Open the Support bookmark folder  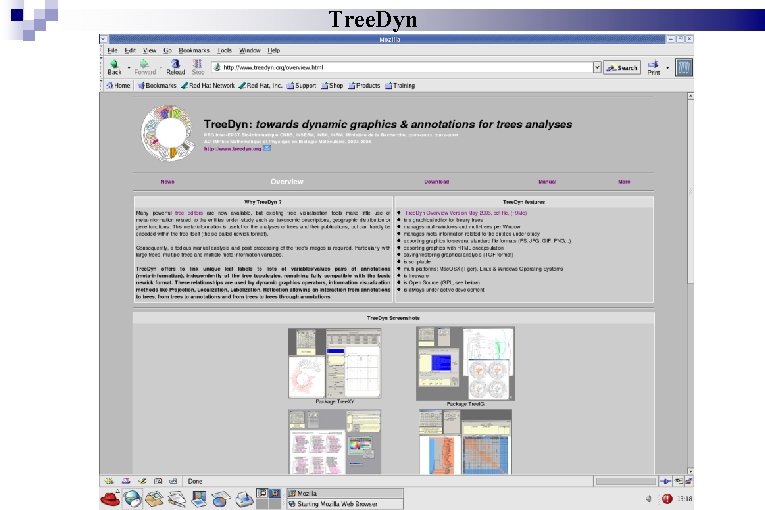(x=302, y=85)
